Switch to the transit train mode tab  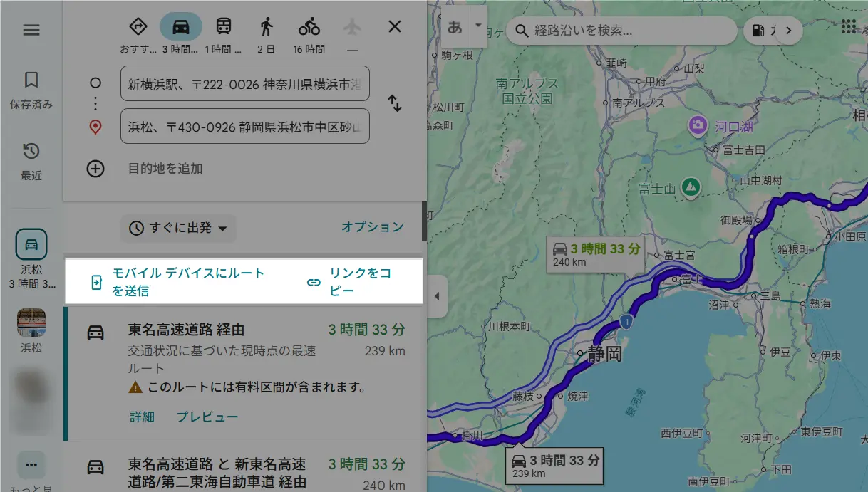tap(224, 27)
